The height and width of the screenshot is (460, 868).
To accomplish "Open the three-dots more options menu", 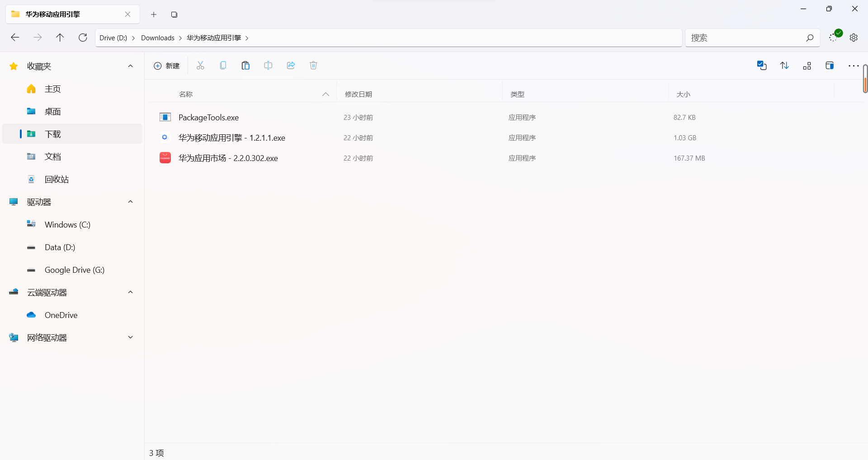I will (854, 66).
